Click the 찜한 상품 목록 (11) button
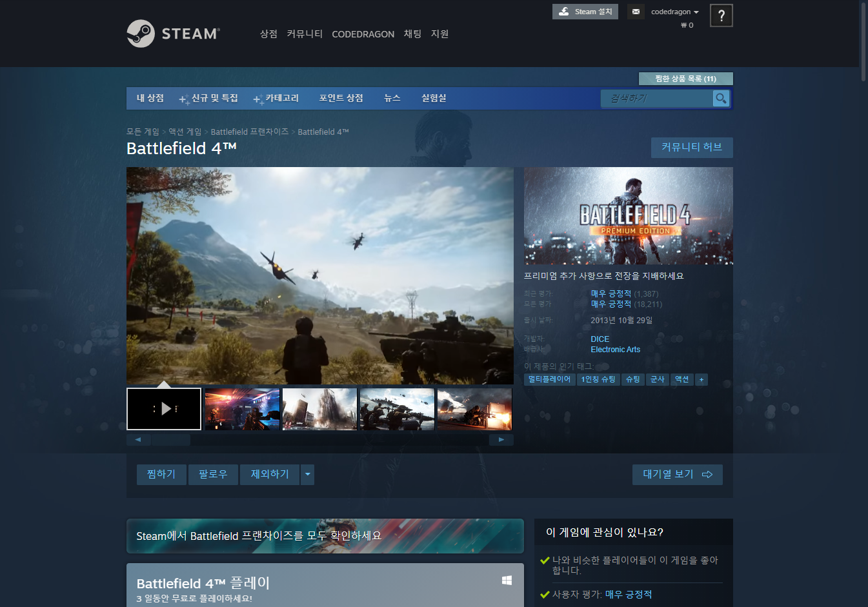Viewport: 868px width, 607px height. pyautogui.click(x=685, y=79)
